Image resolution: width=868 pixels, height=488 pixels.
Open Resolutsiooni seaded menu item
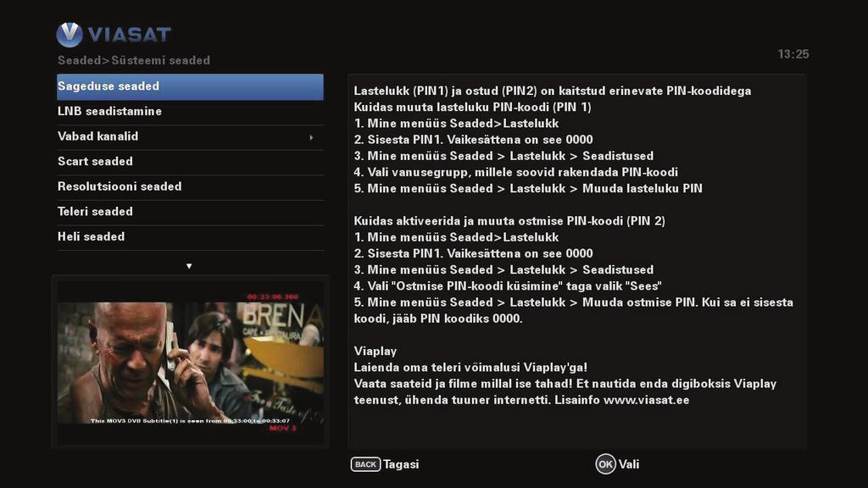coord(190,187)
